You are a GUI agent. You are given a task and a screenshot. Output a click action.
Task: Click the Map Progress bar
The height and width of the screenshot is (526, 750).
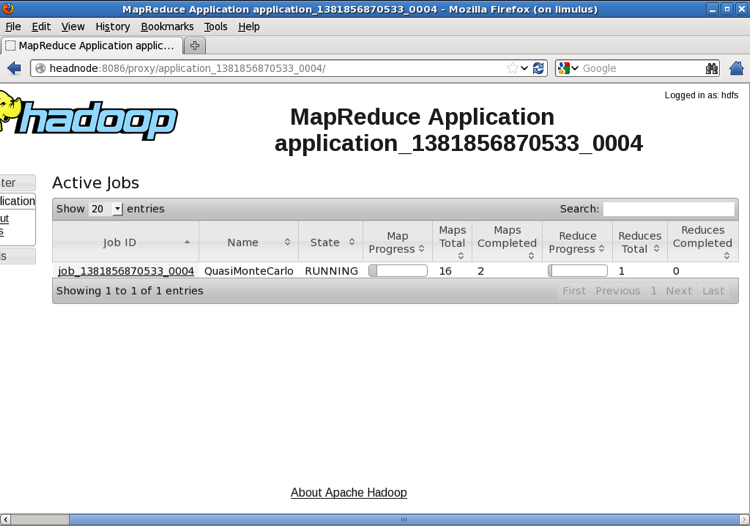pyautogui.click(x=397, y=271)
